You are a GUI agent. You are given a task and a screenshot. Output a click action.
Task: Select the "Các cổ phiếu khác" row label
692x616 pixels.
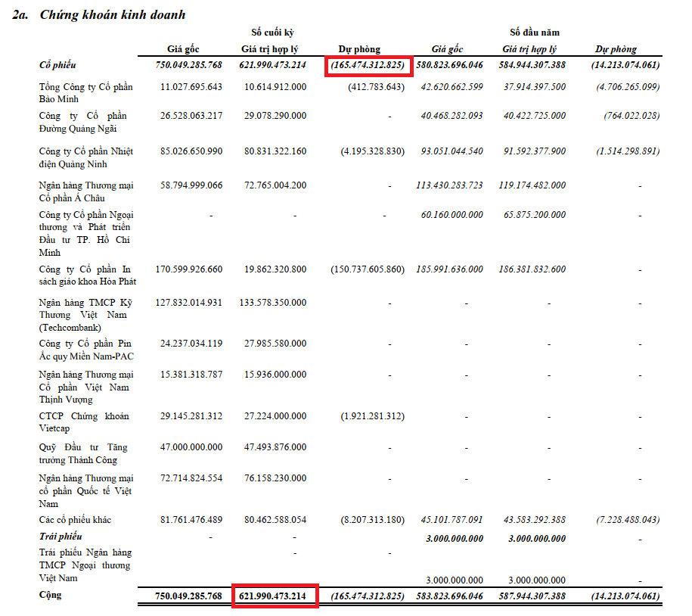[80, 520]
